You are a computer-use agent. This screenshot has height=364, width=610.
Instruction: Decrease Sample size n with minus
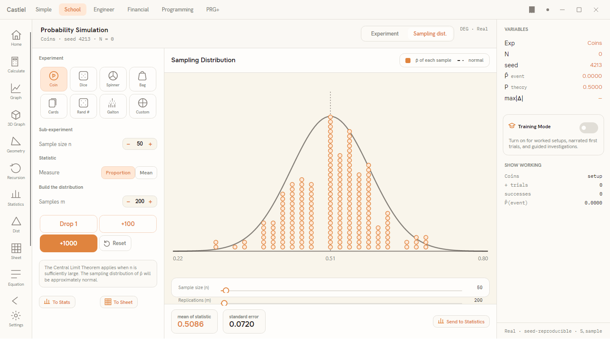pyautogui.click(x=128, y=144)
